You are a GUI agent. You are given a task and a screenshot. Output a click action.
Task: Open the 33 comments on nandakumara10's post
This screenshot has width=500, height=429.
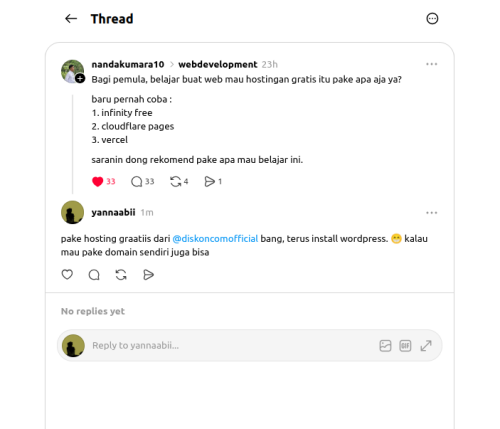click(x=143, y=182)
